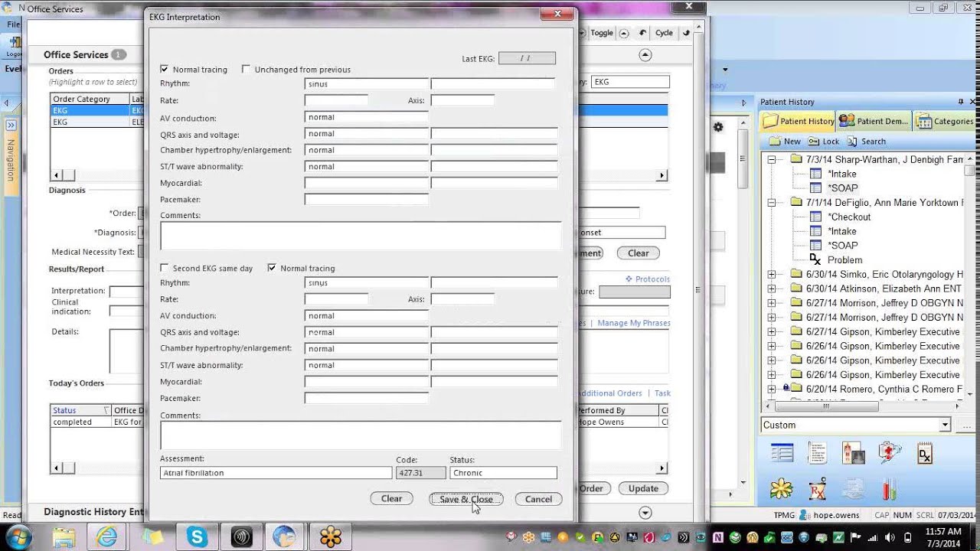Click the Update button behind the dialog
This screenshot has height=551, width=980.
click(643, 488)
